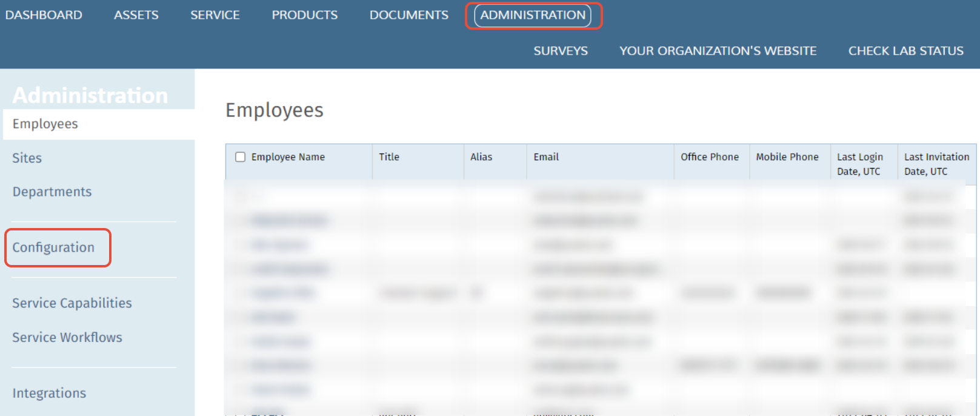Click the Mobile Phone column header
This screenshot has width=980, height=416.
tap(787, 157)
